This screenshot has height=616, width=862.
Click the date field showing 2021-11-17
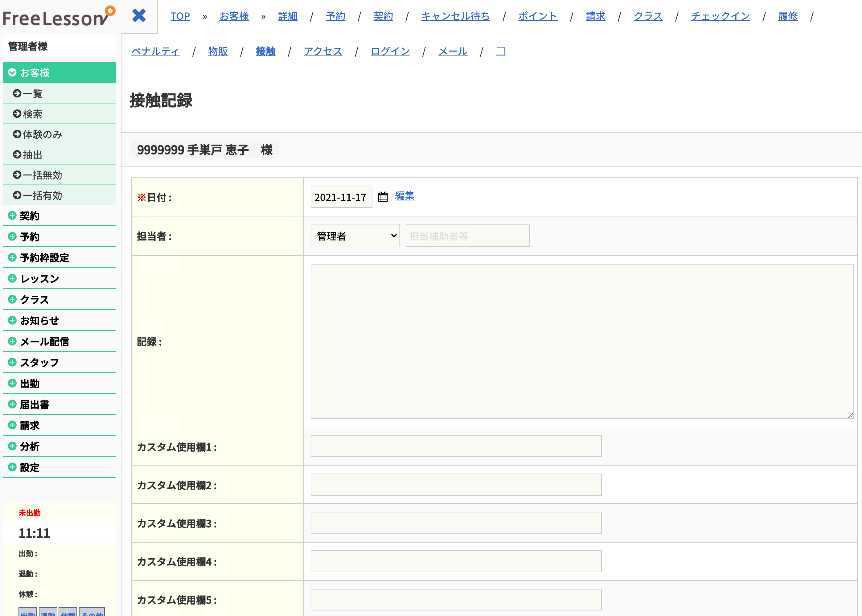click(x=341, y=197)
